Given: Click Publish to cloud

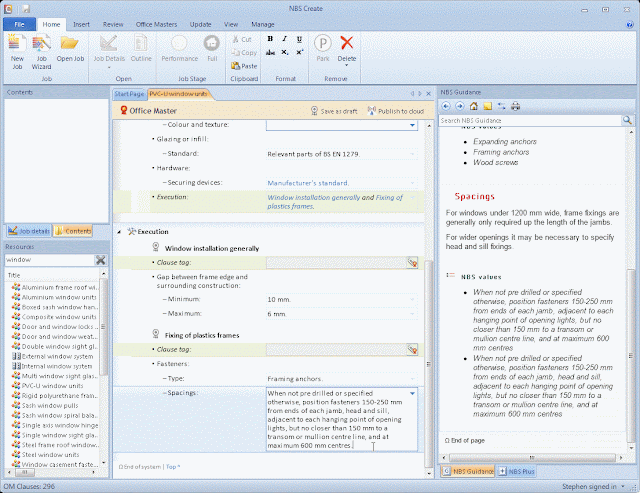Looking at the screenshot, I should point(396,111).
